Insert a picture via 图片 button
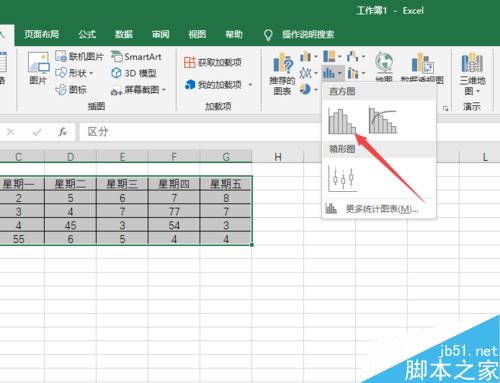Screen dimensions: 500x383 click(x=38, y=68)
